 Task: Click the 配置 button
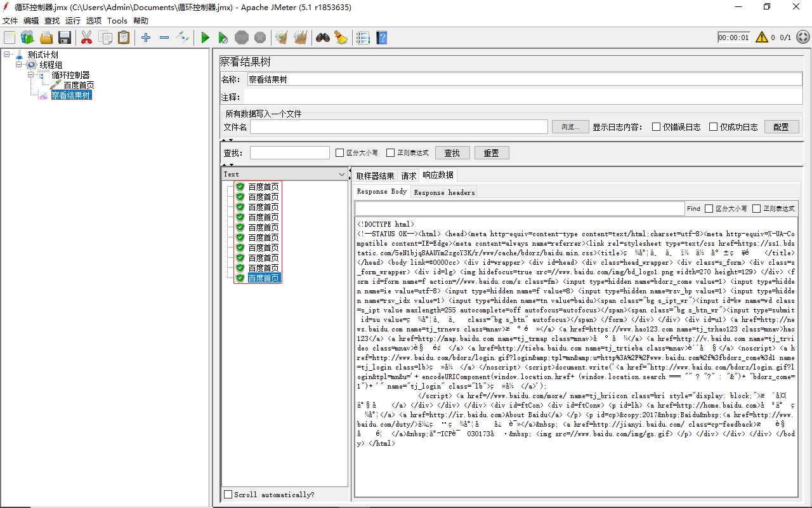pos(782,126)
